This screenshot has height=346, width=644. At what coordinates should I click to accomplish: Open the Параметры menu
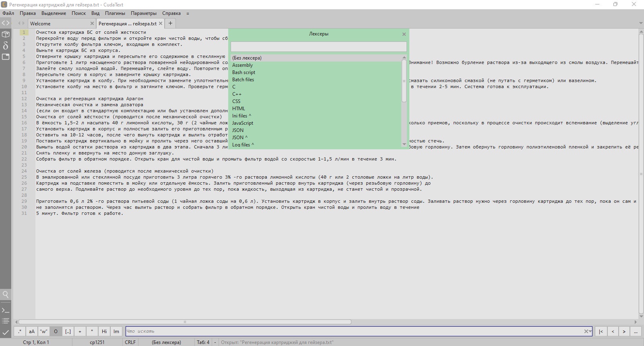pyautogui.click(x=144, y=13)
